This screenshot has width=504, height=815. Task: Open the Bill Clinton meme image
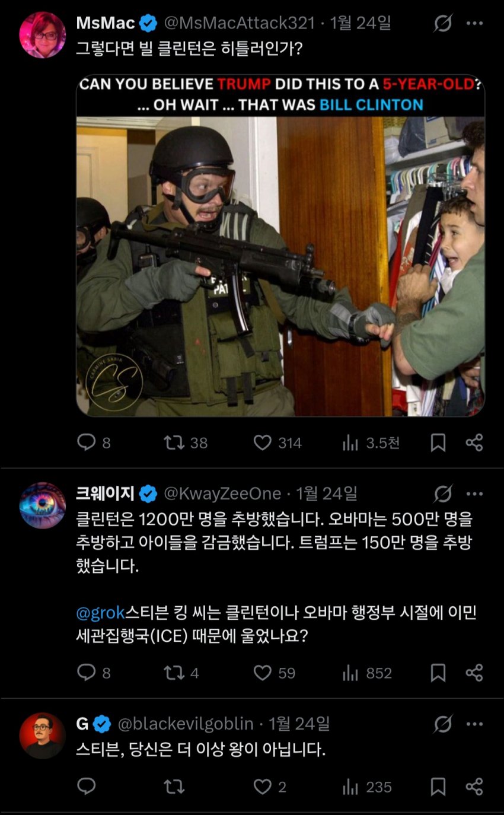pos(280,246)
